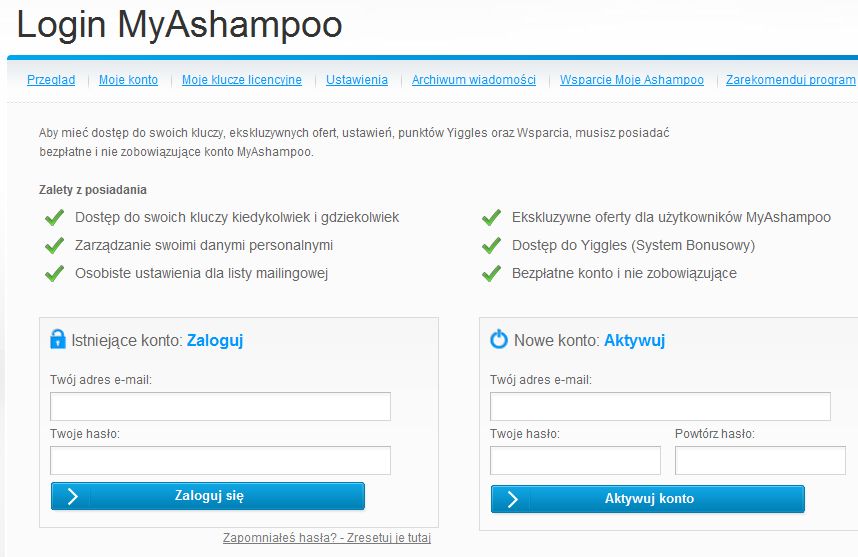
Task: Focus the login e-mail address field
Action: click(221, 407)
